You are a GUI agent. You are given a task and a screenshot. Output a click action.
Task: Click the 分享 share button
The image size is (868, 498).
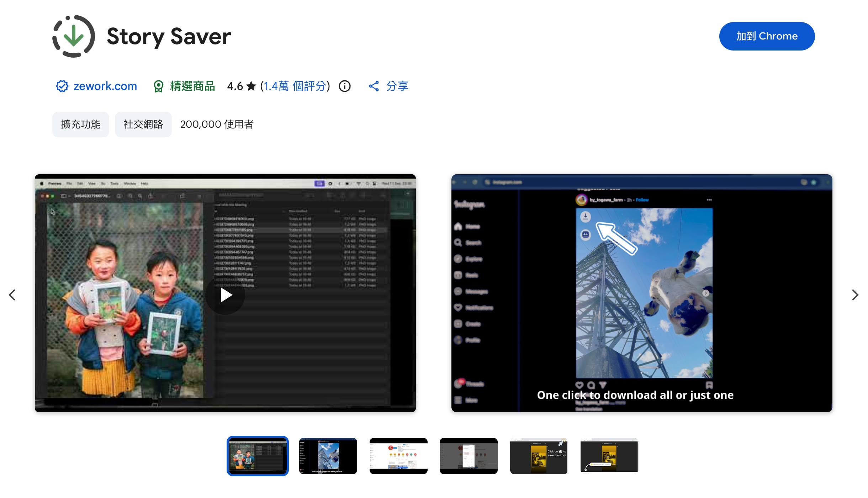[x=388, y=86]
